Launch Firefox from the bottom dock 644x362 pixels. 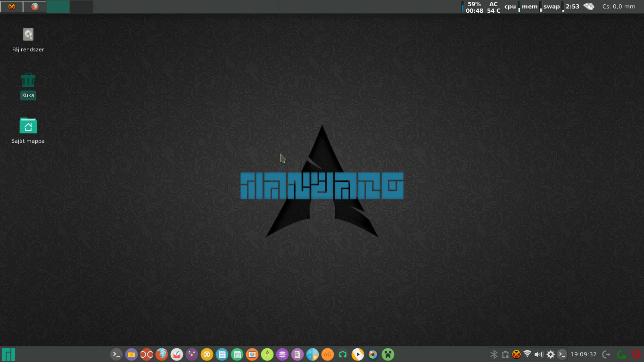click(x=162, y=354)
